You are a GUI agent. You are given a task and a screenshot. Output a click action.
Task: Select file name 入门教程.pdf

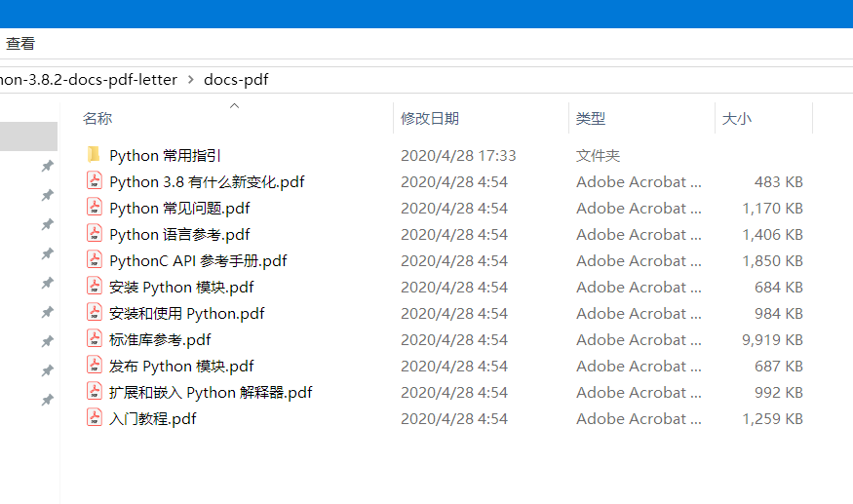click(153, 418)
